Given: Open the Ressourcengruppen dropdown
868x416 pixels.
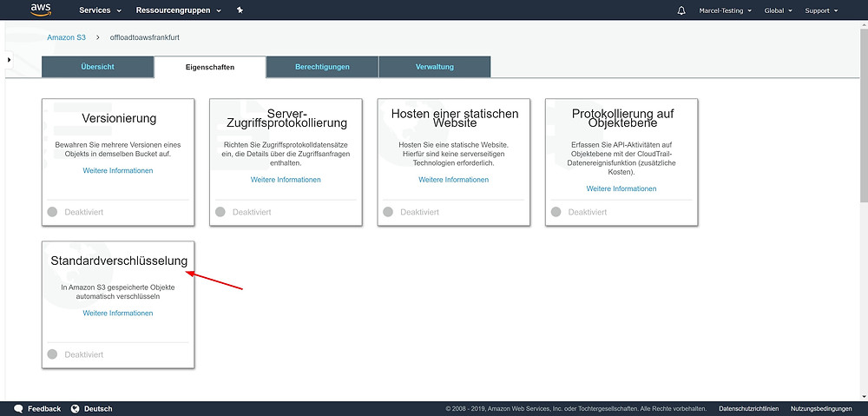Looking at the screenshot, I should 178,10.
